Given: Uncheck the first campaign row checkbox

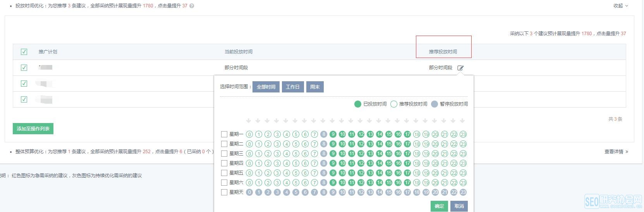Looking at the screenshot, I should 24,68.
